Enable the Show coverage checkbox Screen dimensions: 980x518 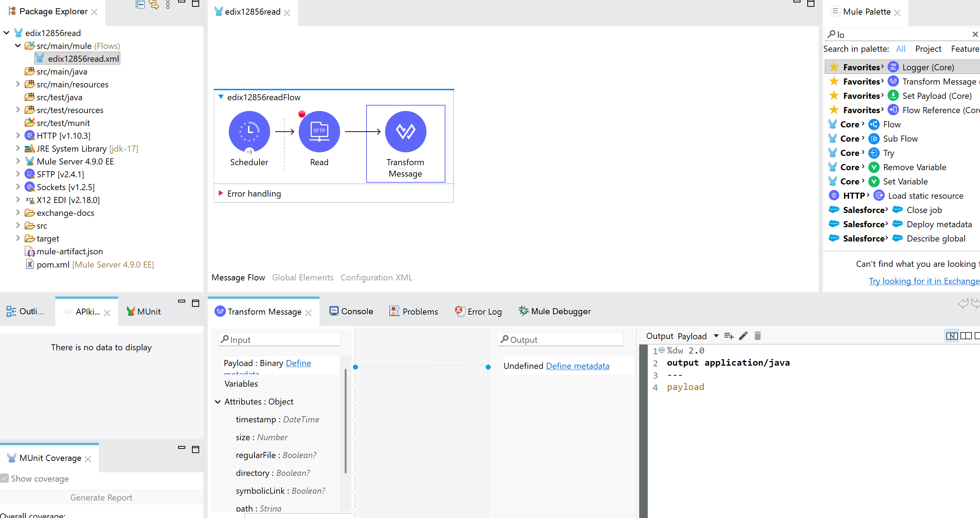pyautogui.click(x=5, y=478)
